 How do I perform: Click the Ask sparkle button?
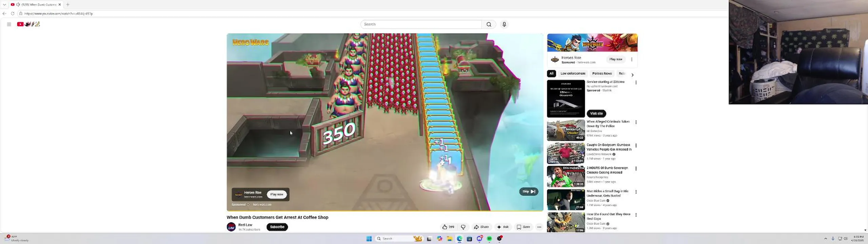tap(502, 227)
